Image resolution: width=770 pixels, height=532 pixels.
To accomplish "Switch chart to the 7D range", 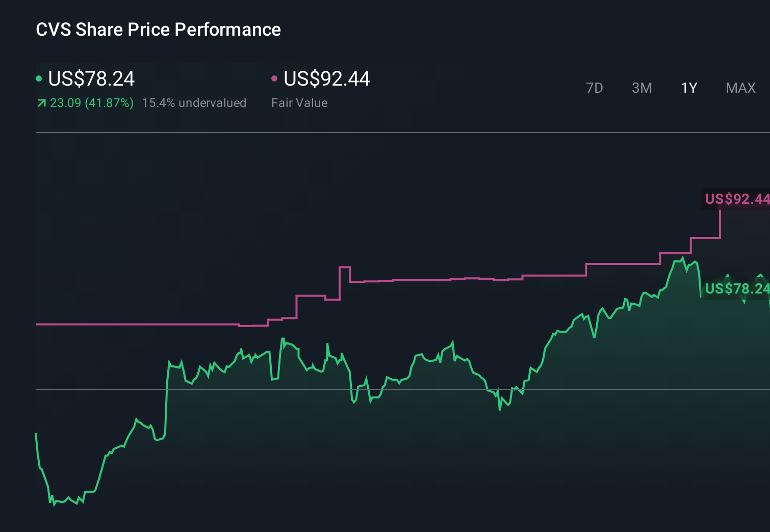I will click(594, 88).
